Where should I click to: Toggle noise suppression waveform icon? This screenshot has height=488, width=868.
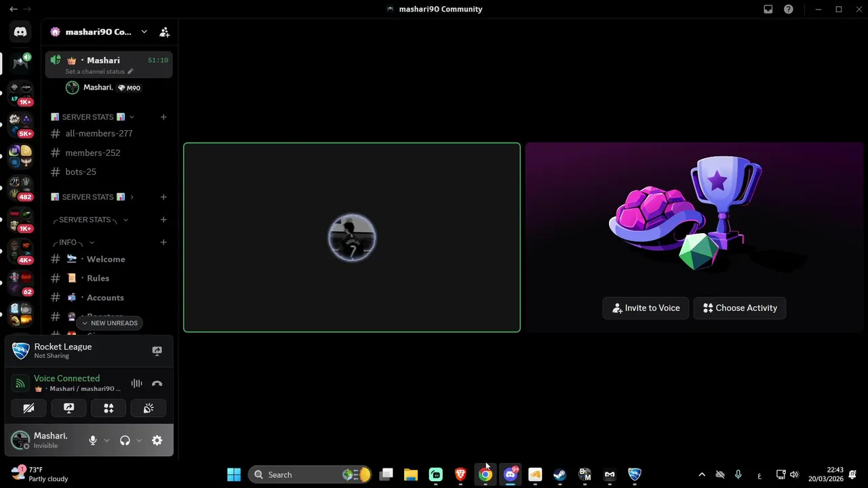(136, 384)
